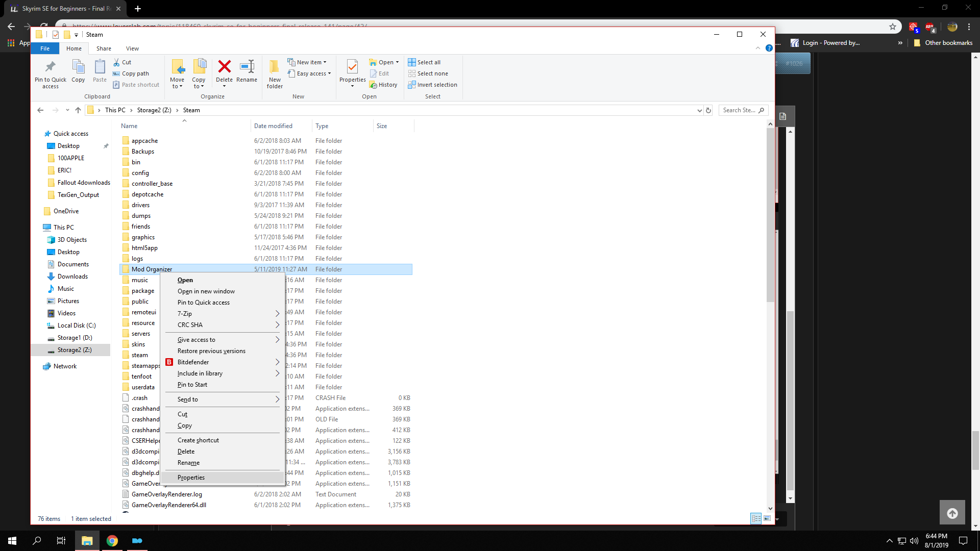Choose Open in new window
Screen dimensions: 980x551
(223, 291)
